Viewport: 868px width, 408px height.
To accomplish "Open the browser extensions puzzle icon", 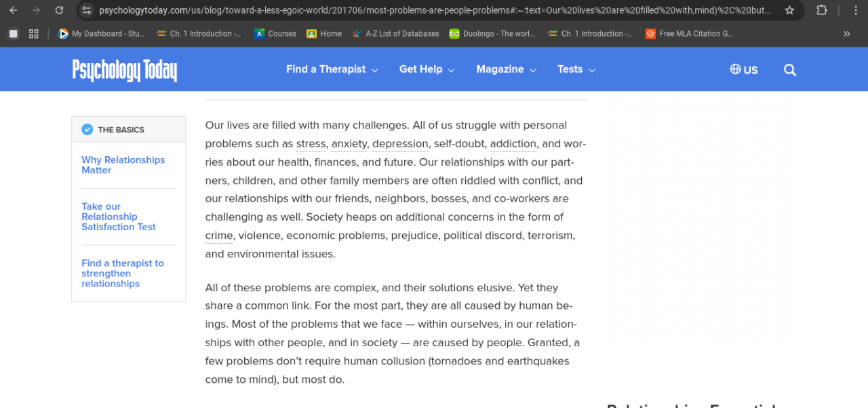I will click(821, 10).
